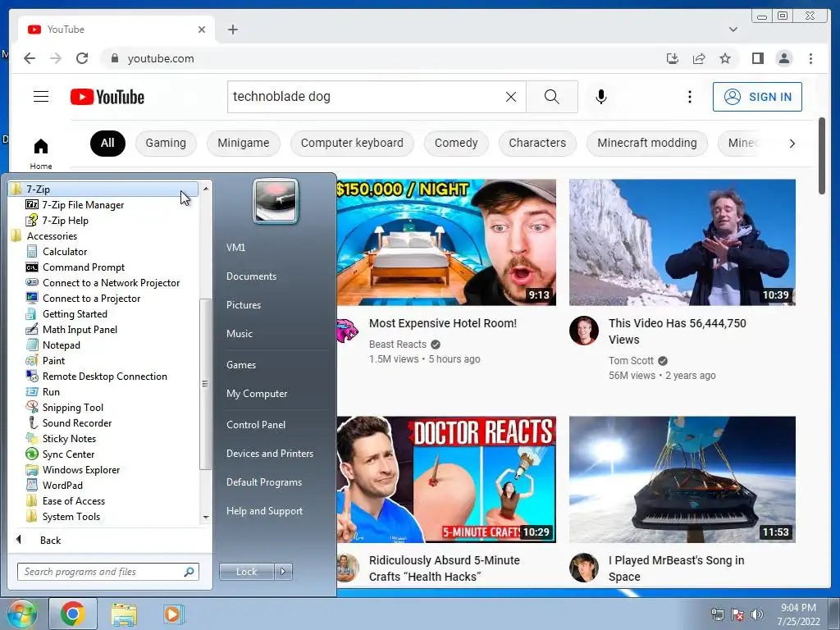Open the YouTube hamburger guide menu

click(41, 97)
